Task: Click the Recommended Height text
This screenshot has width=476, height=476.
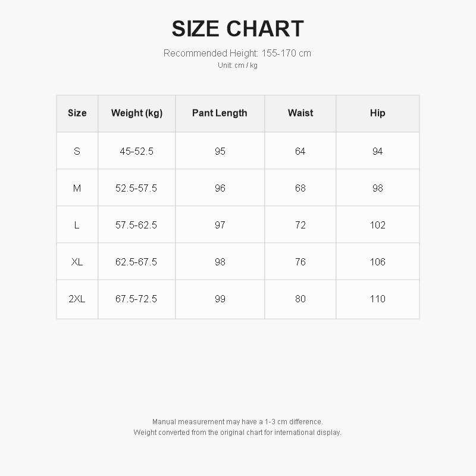Action: tap(237, 53)
